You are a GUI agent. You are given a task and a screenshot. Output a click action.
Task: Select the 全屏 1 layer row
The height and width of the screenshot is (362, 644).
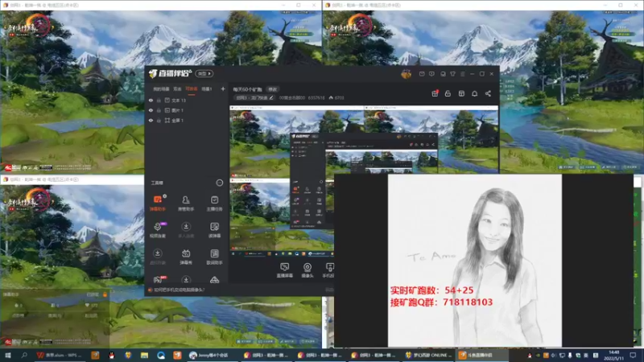pos(187,120)
